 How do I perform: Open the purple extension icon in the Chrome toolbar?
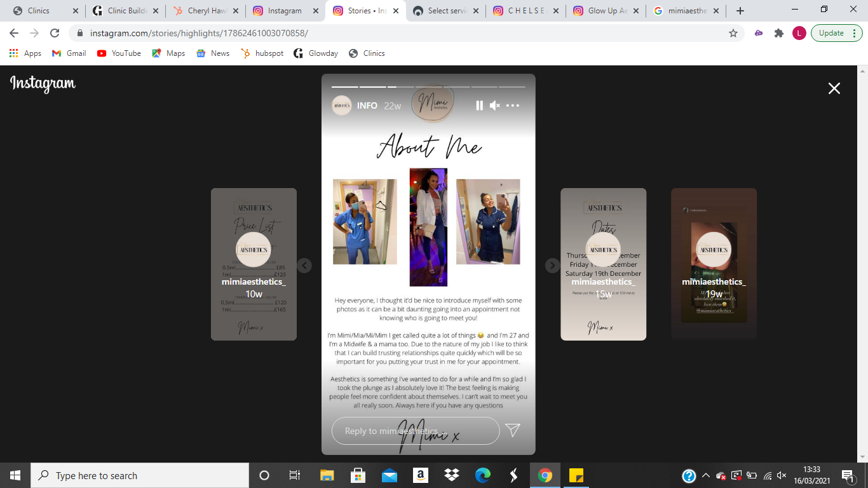[759, 33]
